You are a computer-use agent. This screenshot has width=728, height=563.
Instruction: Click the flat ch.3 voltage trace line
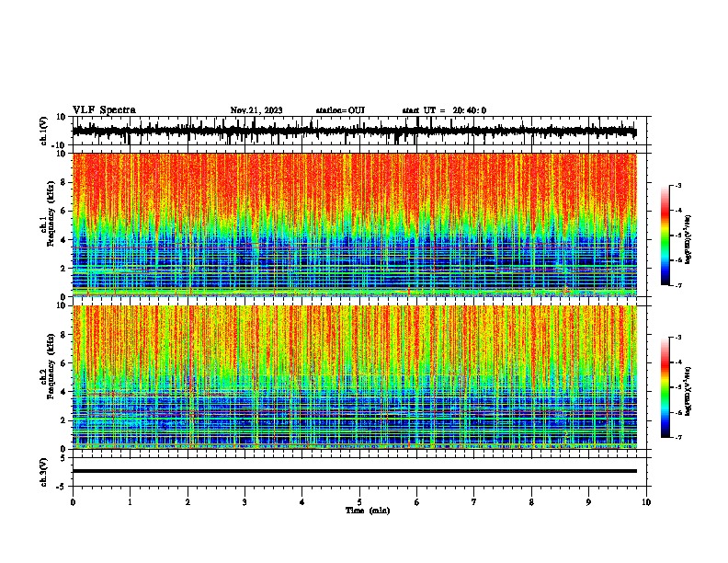click(354, 471)
